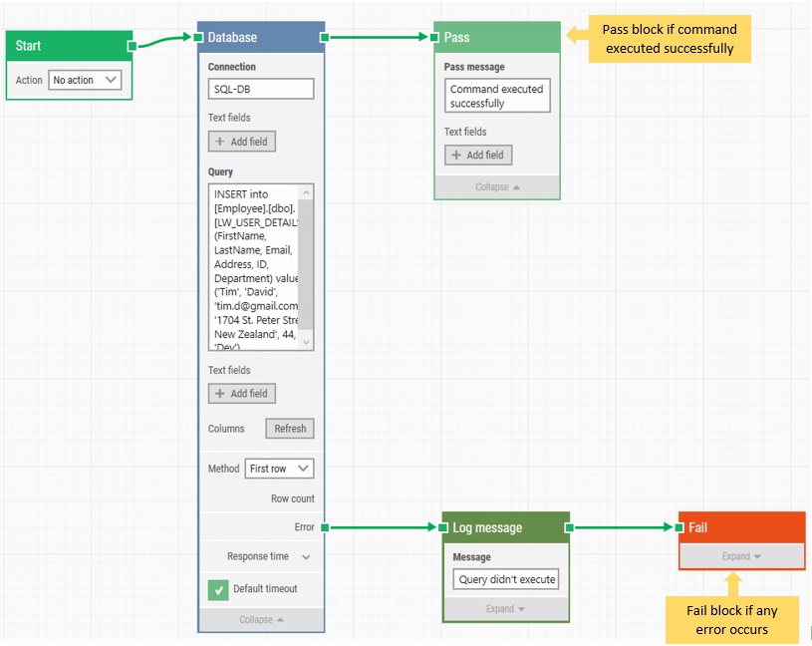Disable the Default timeout checkbox
Screen dimensions: 812x646
(x=218, y=590)
